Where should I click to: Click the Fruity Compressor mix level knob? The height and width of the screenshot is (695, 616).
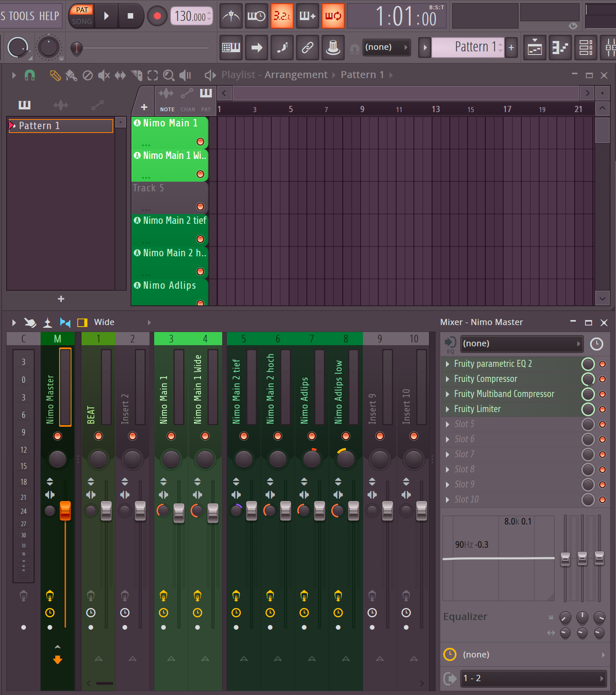point(588,379)
